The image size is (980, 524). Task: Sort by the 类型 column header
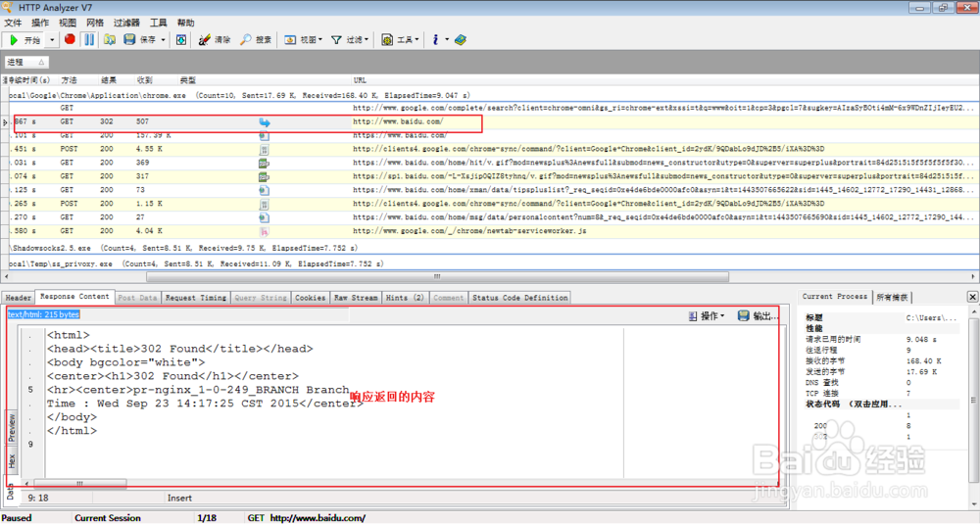pyautogui.click(x=187, y=80)
